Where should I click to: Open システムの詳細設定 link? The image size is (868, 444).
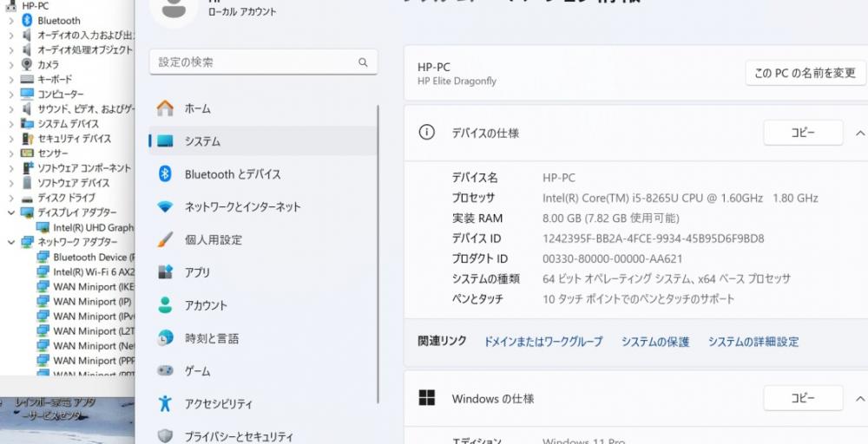[753, 342]
